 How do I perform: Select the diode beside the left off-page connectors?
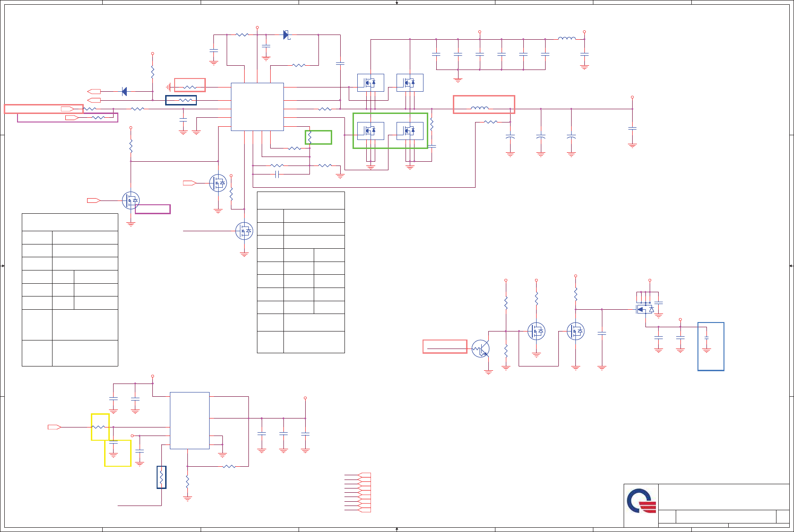(x=124, y=91)
